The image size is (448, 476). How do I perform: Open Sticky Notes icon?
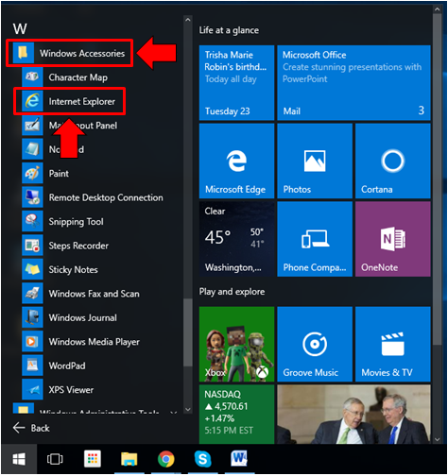click(x=32, y=269)
